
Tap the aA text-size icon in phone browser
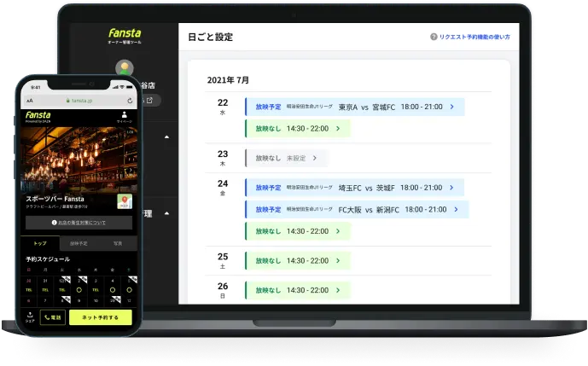[x=30, y=101]
